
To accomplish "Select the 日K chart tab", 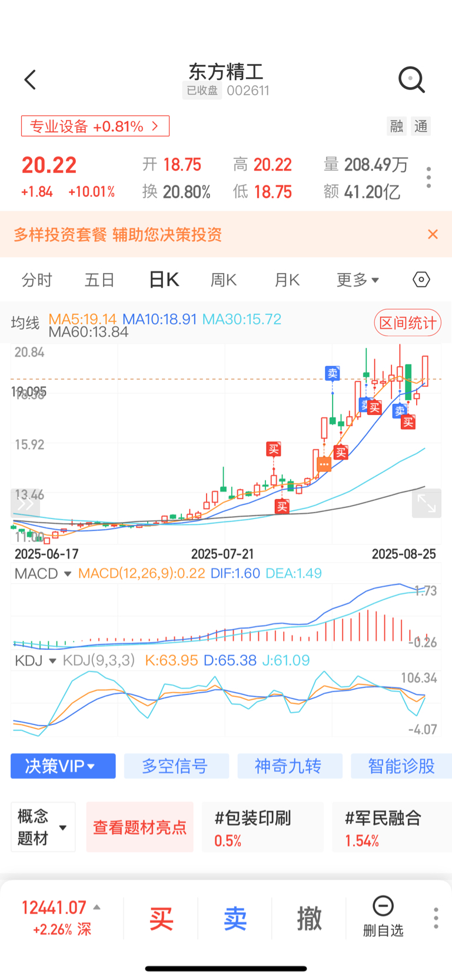I will coord(164,280).
